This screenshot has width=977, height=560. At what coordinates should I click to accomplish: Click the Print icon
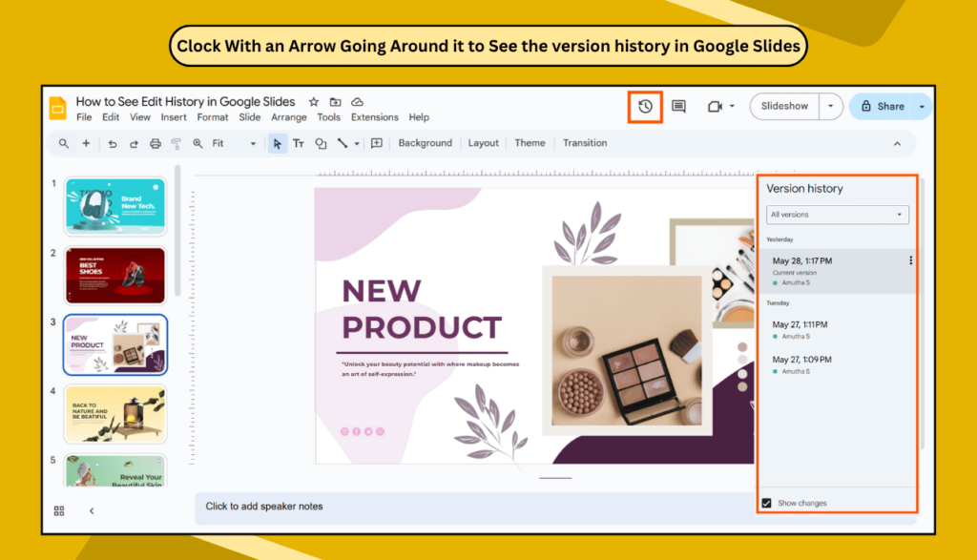(155, 143)
